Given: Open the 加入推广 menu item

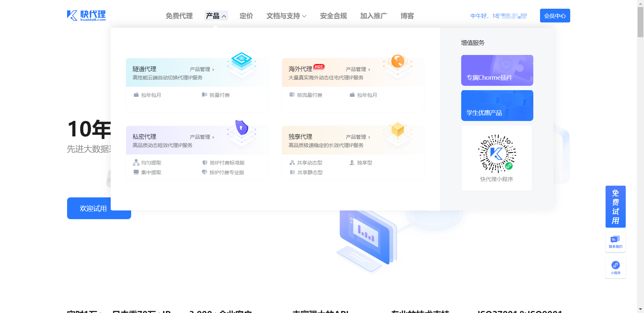Looking at the screenshot, I should (x=374, y=16).
